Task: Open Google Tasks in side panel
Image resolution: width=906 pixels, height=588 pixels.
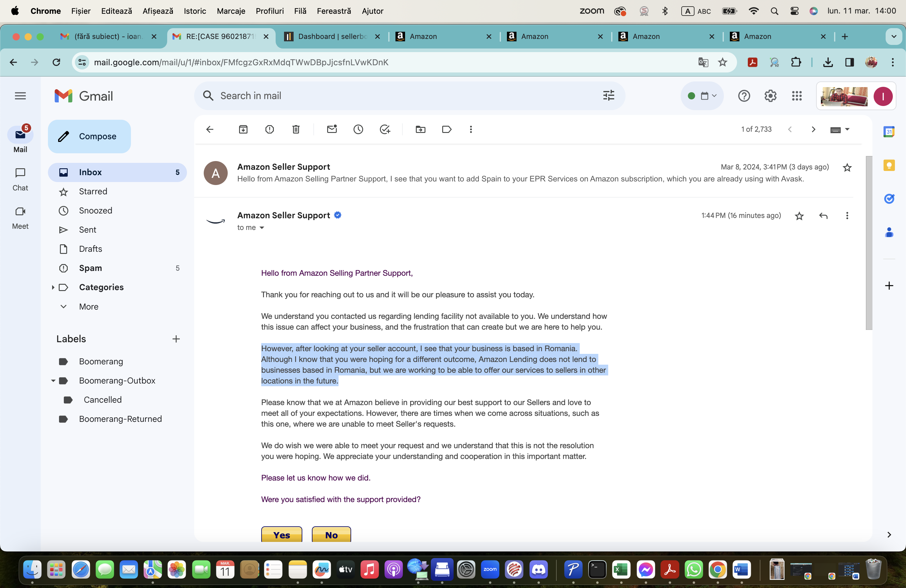Action: [889, 198]
